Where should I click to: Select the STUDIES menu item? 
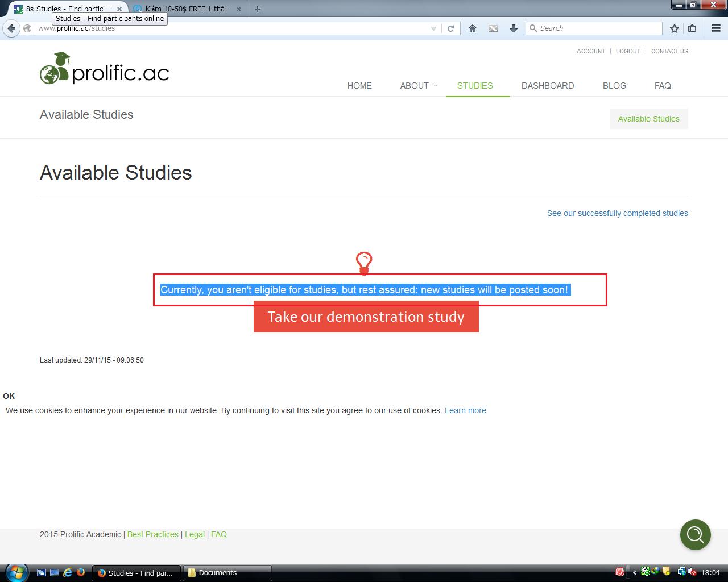point(475,86)
